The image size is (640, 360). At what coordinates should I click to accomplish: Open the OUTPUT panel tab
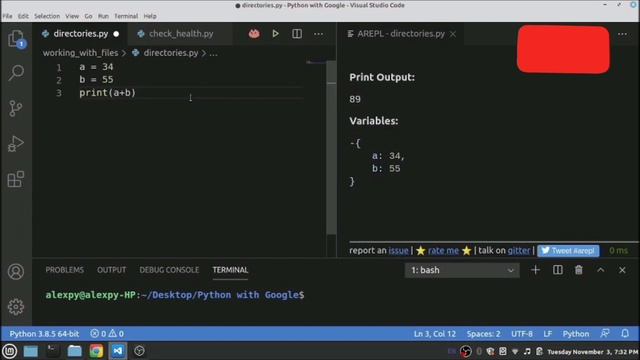click(x=111, y=270)
